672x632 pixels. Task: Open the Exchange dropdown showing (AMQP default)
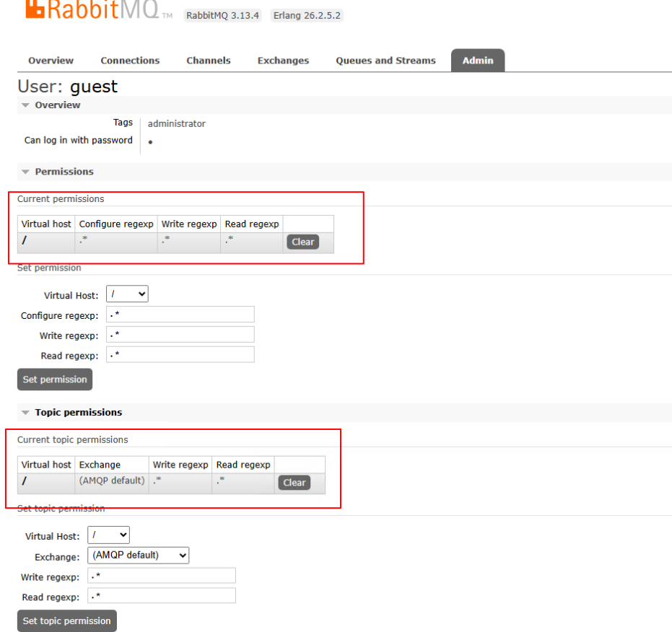[x=138, y=556]
